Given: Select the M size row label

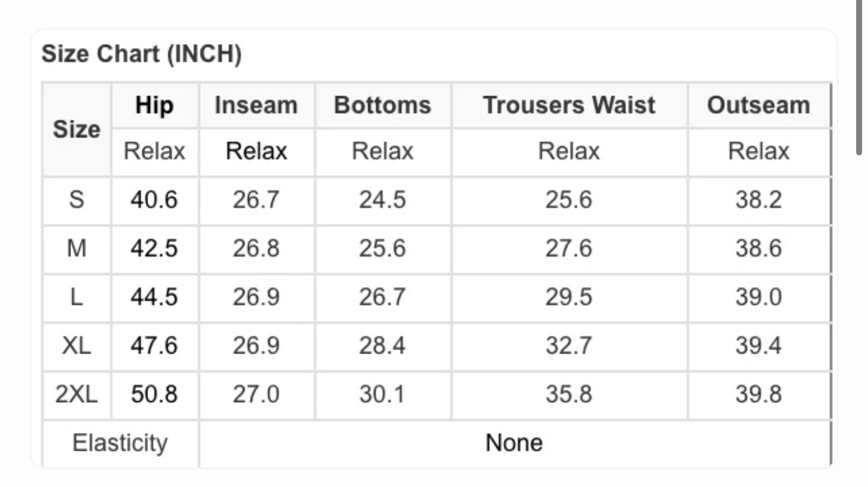Looking at the screenshot, I should [x=77, y=249].
